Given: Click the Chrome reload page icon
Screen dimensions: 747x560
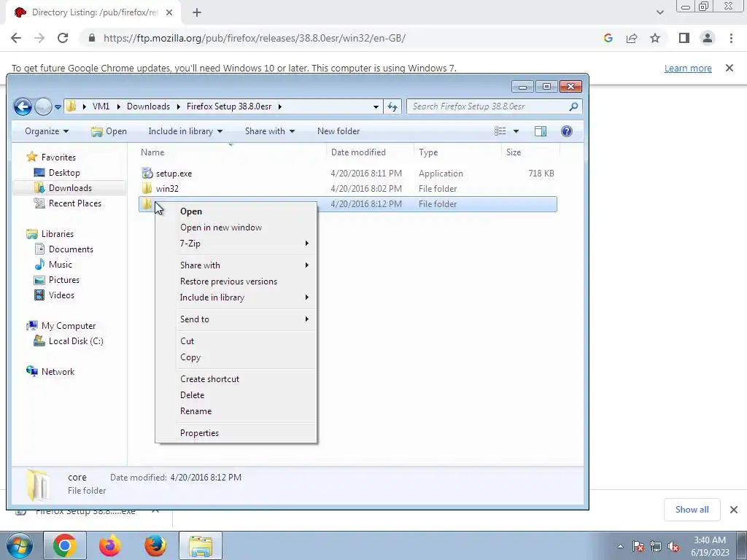Looking at the screenshot, I should pos(63,38).
